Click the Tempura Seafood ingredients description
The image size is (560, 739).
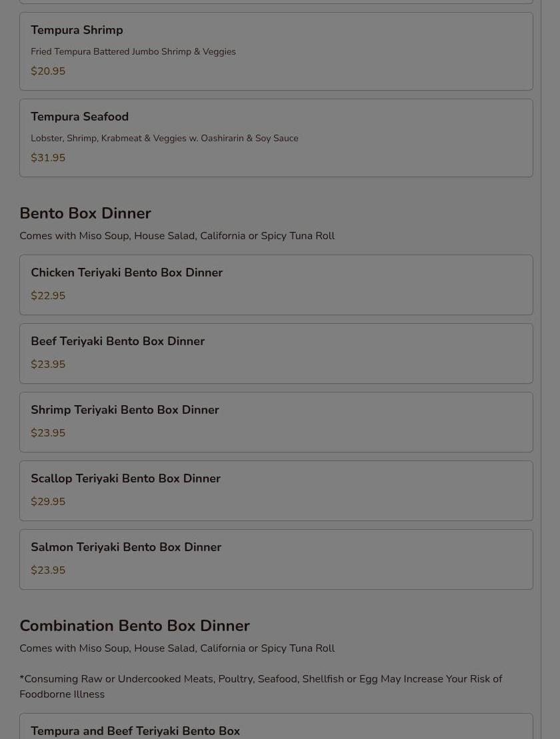click(165, 139)
